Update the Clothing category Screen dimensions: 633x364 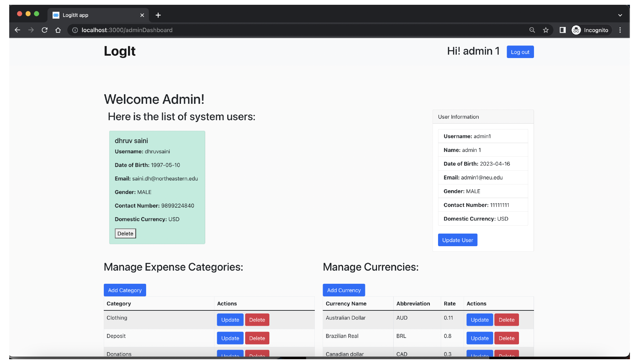coord(230,320)
